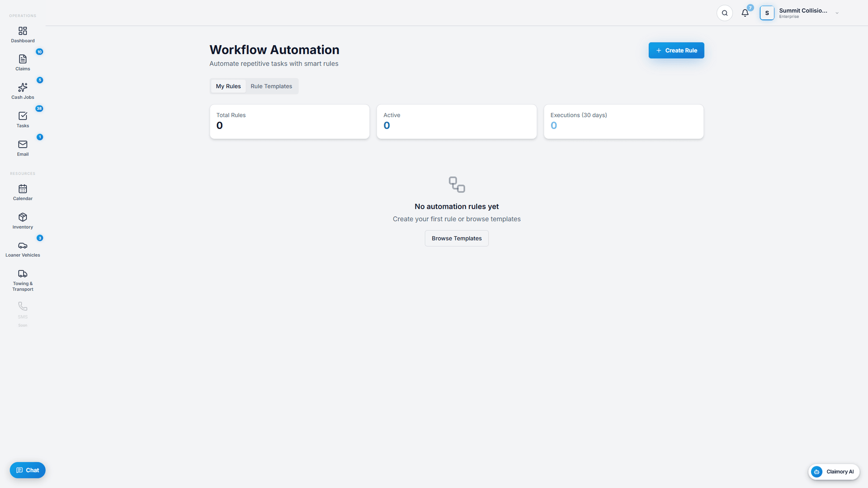Open Inventory from the sidebar
This screenshot has height=488, width=868.
coord(23,221)
